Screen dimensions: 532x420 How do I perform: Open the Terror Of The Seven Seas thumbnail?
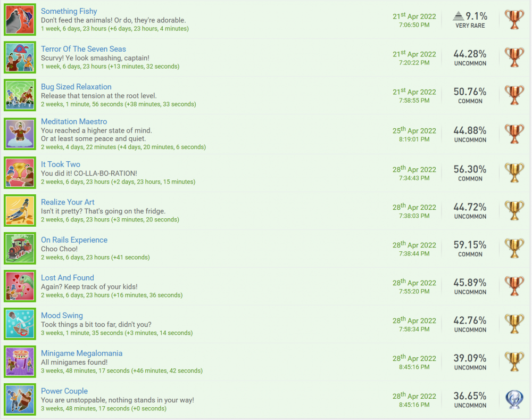(20, 57)
